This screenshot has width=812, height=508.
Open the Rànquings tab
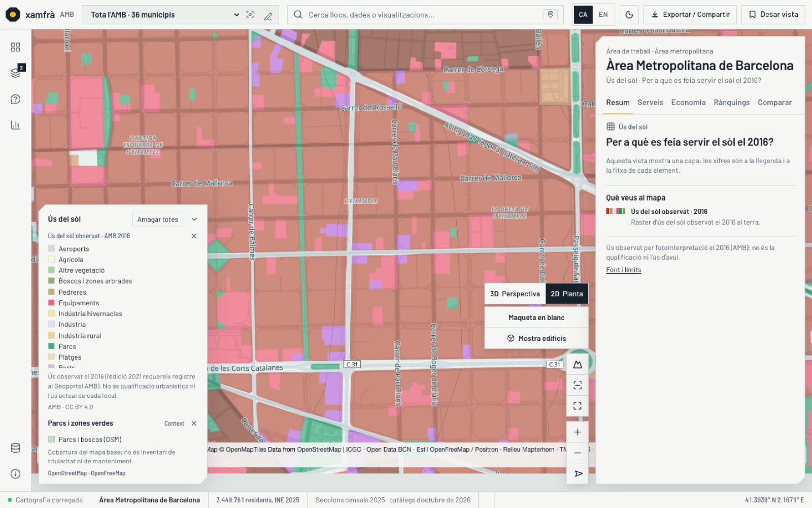(732, 103)
